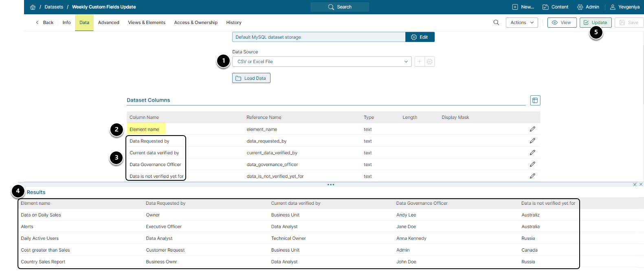Screen dimensions: 644x274
Task: Edit the Element name column pencil icon
Action: (532, 129)
